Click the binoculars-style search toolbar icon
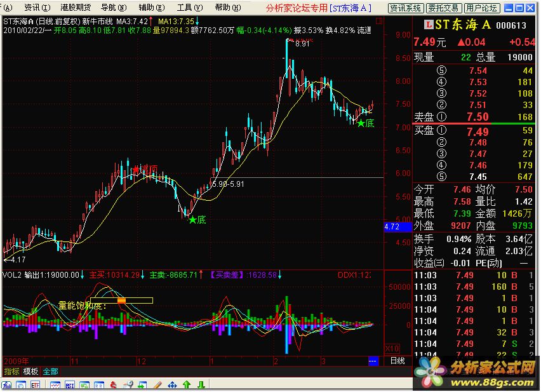The image size is (541, 392). click(x=128, y=386)
